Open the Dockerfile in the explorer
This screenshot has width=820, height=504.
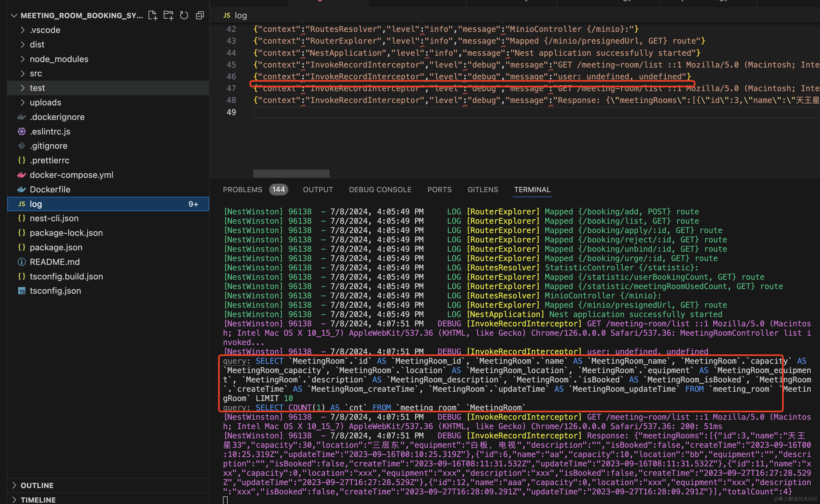pyautogui.click(x=50, y=189)
